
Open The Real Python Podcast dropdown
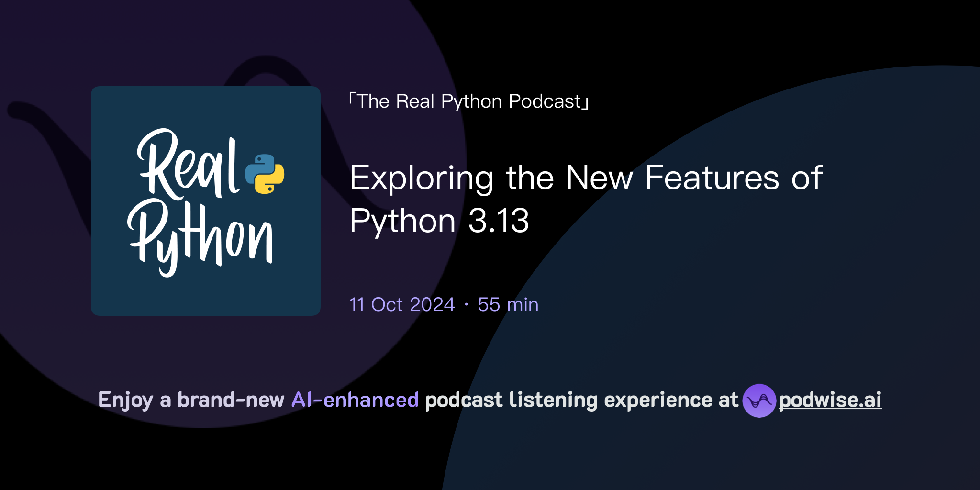(469, 100)
